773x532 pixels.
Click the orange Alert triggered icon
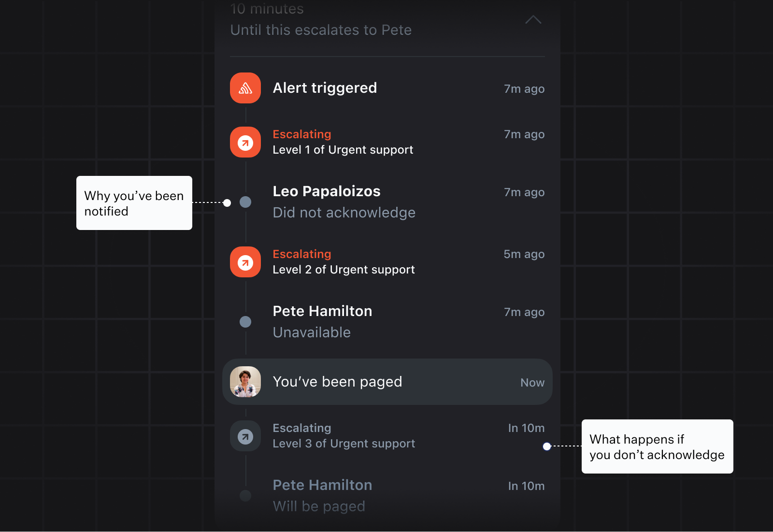tap(245, 88)
